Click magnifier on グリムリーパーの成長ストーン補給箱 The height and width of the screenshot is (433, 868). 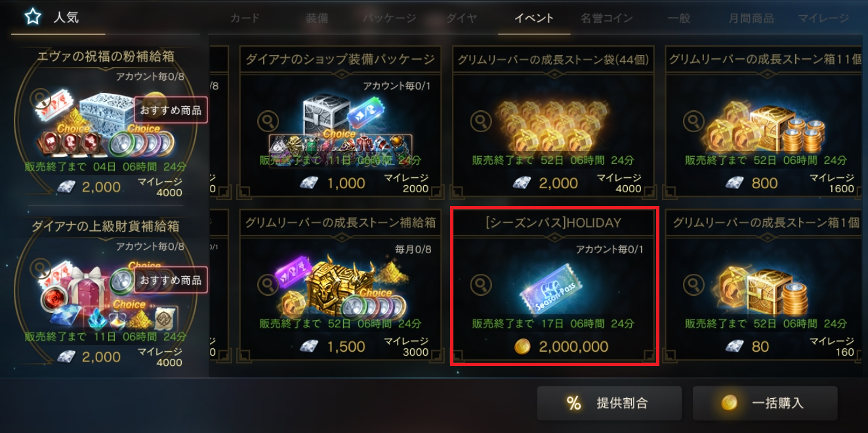point(267,285)
